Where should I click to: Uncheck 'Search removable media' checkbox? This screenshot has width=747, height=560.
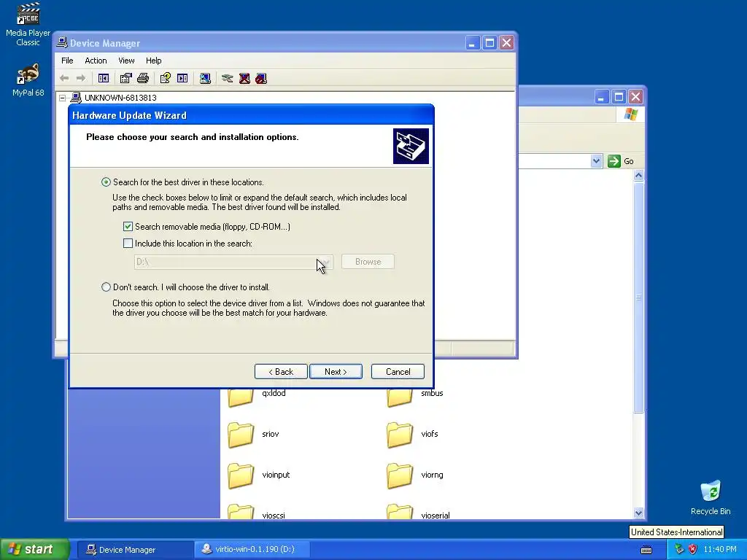[128, 227]
